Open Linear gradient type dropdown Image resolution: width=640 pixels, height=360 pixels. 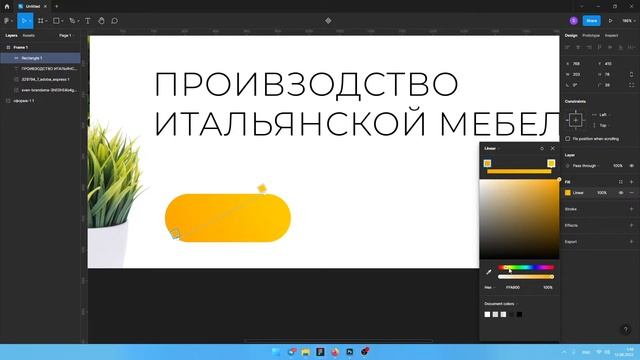coord(492,149)
